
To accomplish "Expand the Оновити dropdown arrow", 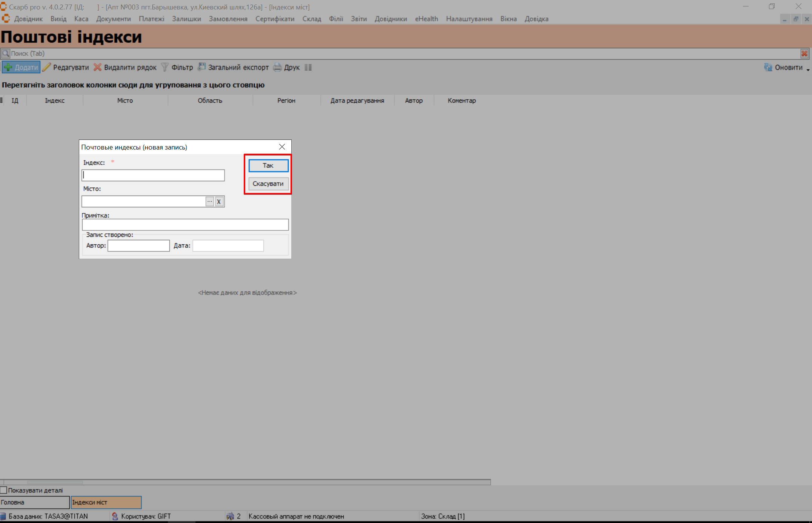I will (x=808, y=69).
